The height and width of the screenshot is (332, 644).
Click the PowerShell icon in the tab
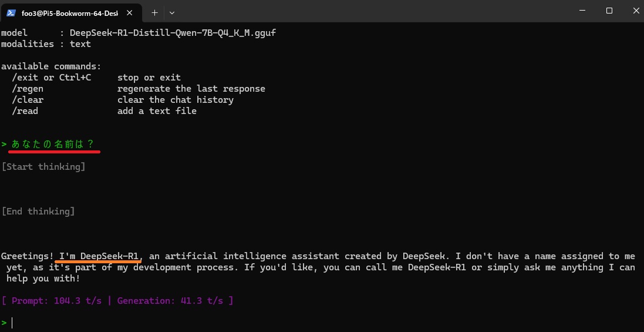(11, 12)
